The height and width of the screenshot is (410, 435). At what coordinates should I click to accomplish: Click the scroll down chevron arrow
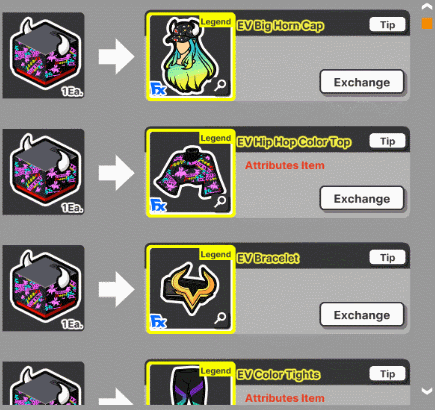pyautogui.click(x=427, y=391)
